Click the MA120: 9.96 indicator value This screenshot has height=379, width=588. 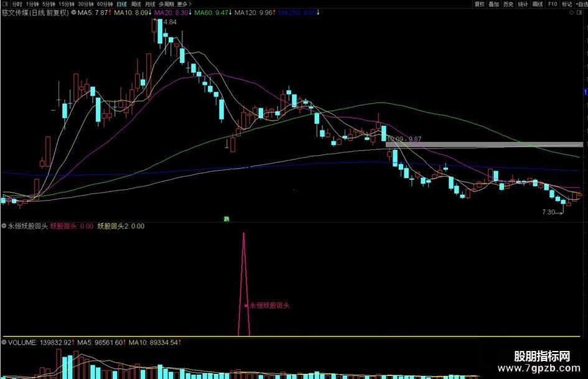point(255,12)
